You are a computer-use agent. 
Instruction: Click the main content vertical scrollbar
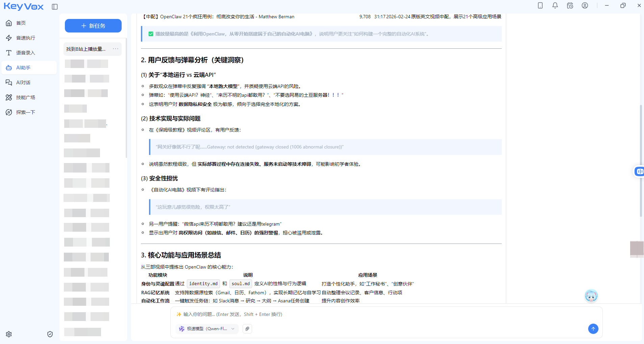coord(641,161)
